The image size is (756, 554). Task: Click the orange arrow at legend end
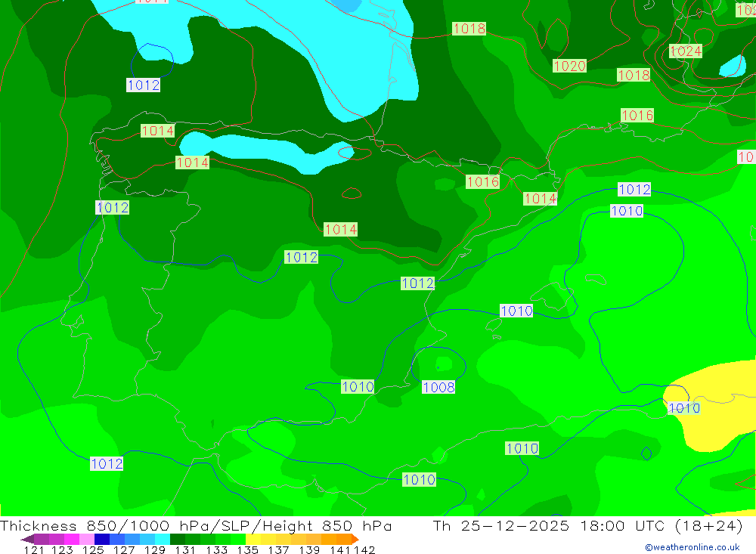click(x=355, y=539)
